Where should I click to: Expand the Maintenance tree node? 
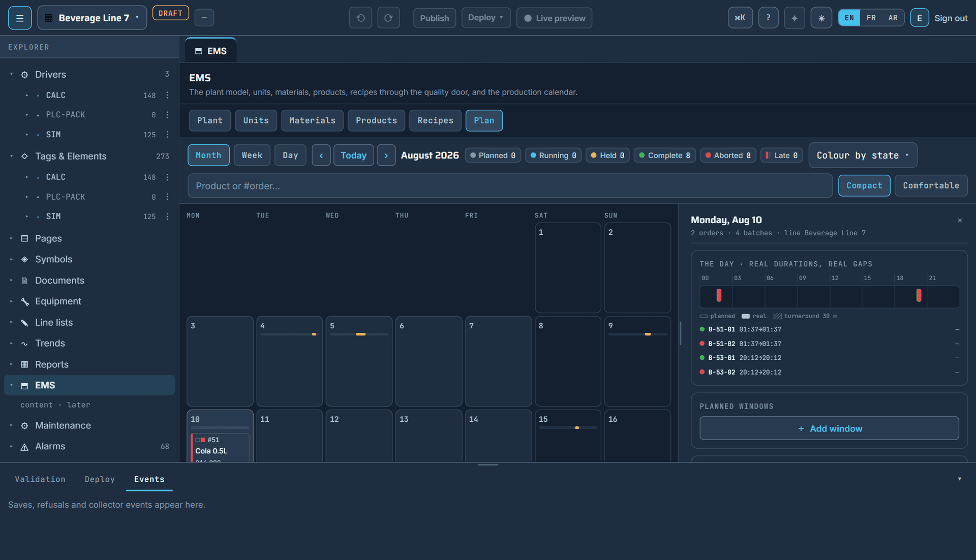(11, 425)
